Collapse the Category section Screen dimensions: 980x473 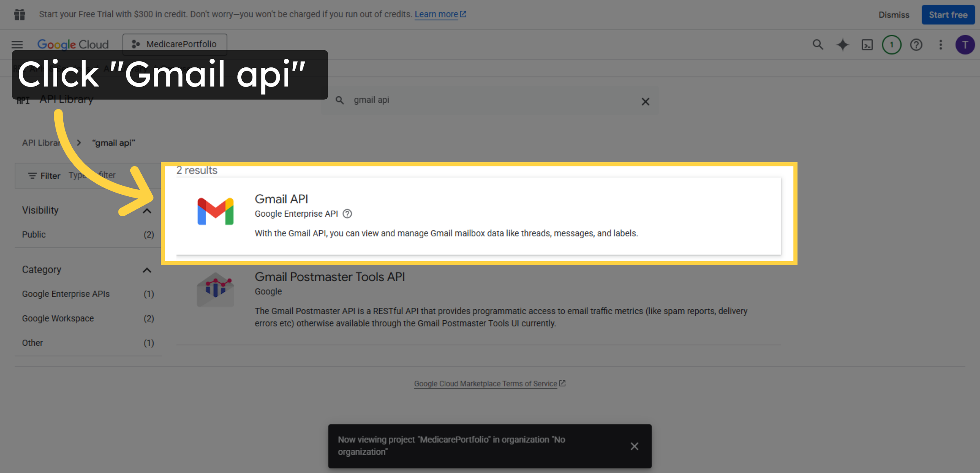[147, 270]
